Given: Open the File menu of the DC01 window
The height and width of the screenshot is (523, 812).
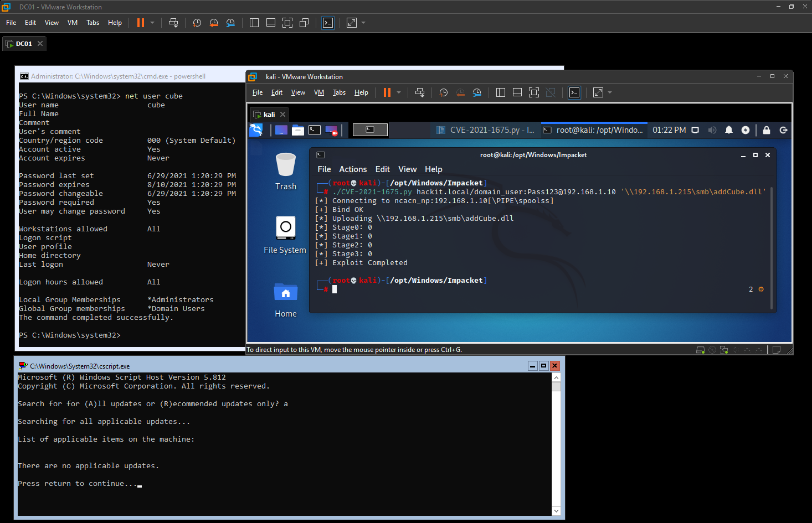Looking at the screenshot, I should coord(11,23).
